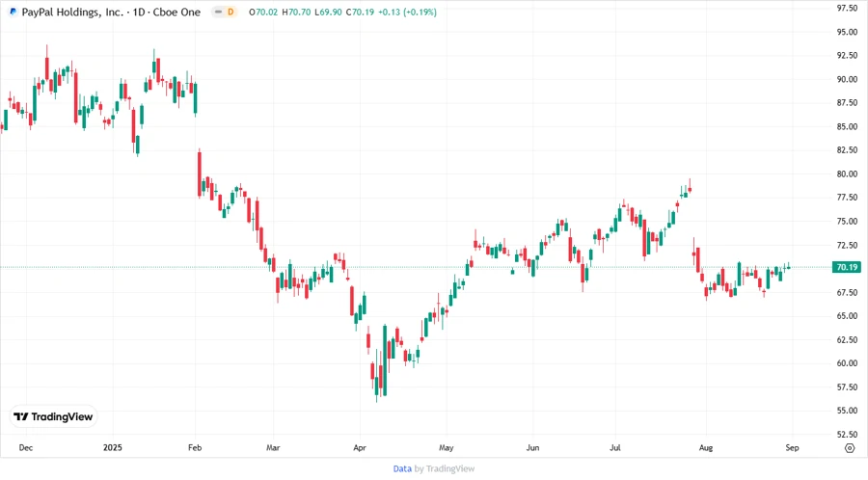Click the by TradingView attribution text

(445, 469)
